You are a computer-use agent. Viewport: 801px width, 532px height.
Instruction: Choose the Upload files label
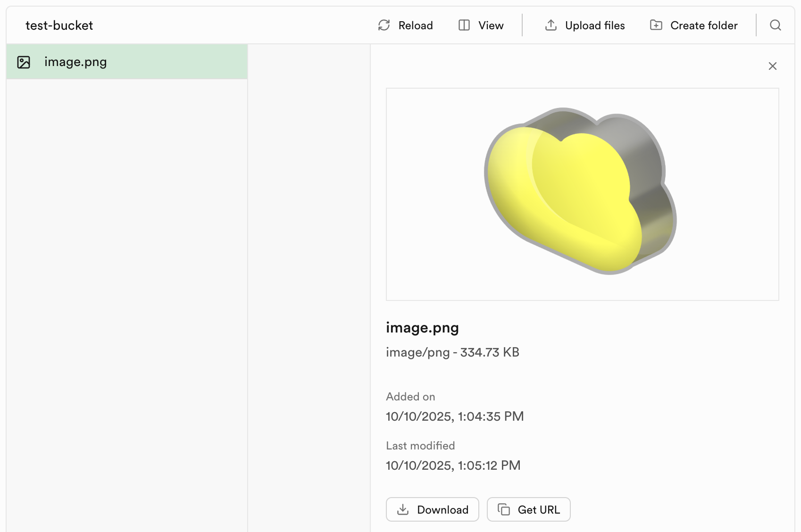point(595,25)
